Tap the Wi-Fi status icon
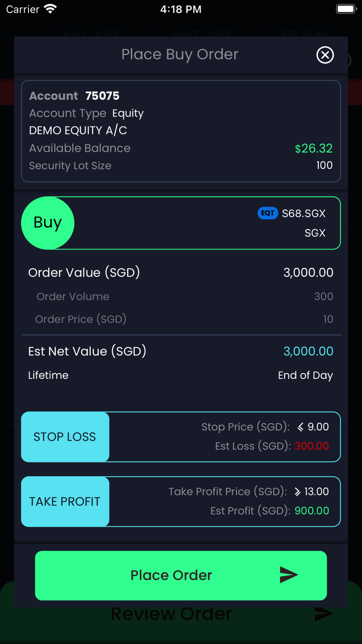Viewport: 362px width, 644px height. [x=50, y=9]
